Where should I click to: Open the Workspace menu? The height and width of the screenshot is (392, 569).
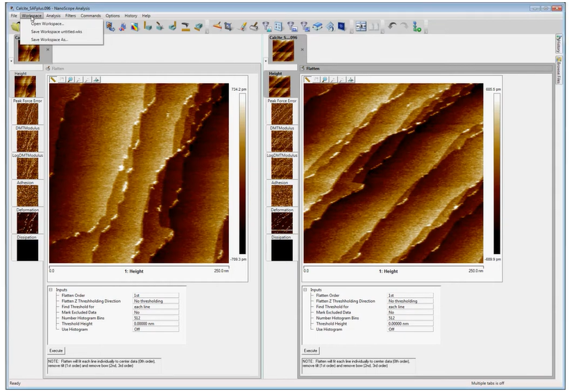pyautogui.click(x=31, y=15)
